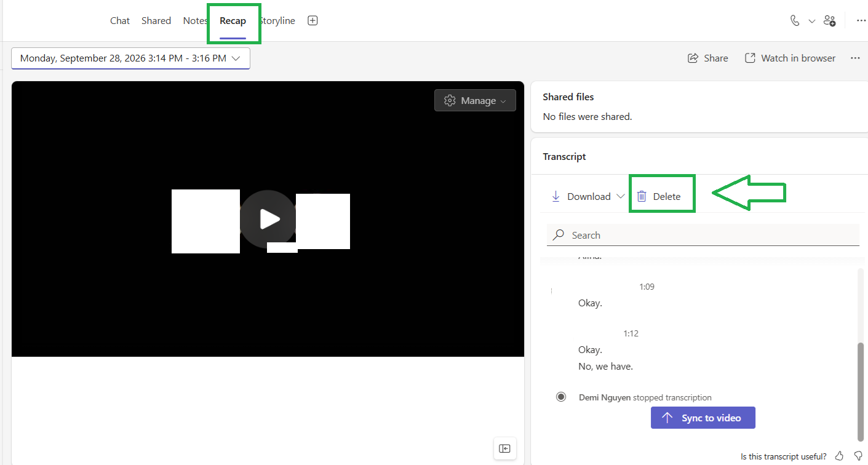The image size is (868, 465).
Task: Click the thumbs up feedback icon
Action: point(840,456)
